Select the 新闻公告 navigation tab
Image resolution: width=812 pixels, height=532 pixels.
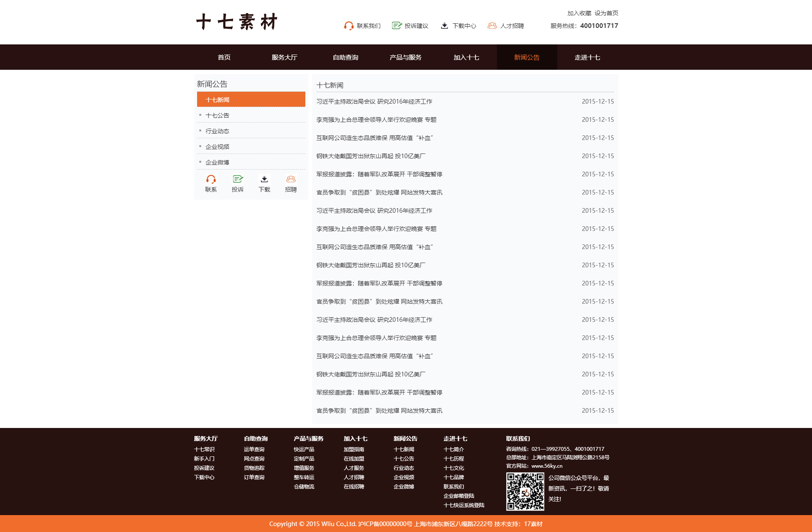[527, 58]
